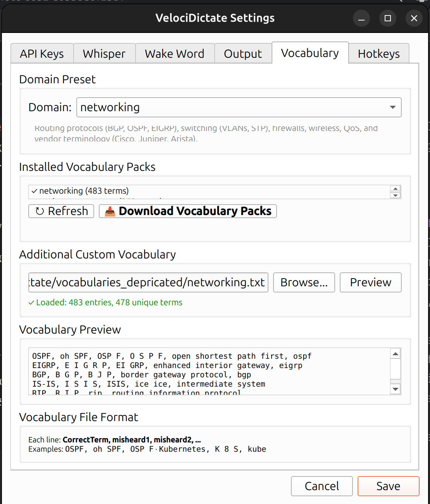Open the Domain dropdown showing networking
Image resolution: width=430 pixels, height=504 pixels.
239,107
